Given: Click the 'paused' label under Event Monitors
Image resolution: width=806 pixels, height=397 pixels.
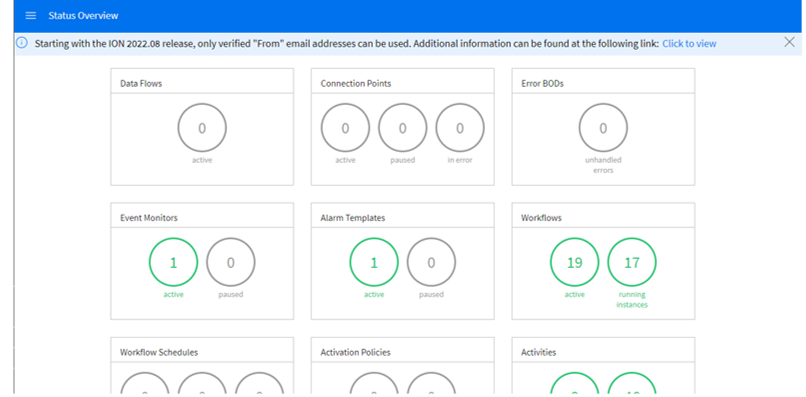Looking at the screenshot, I should click(x=231, y=294).
